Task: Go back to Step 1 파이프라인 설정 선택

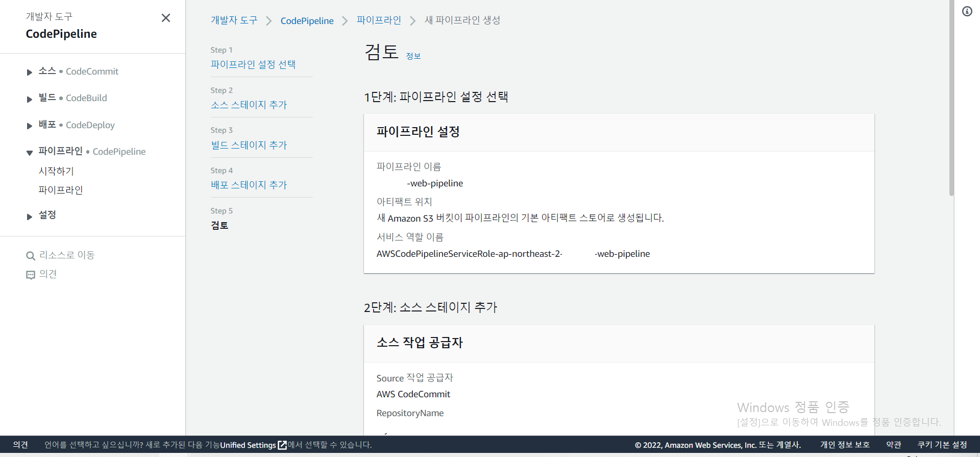Action: pyautogui.click(x=253, y=64)
